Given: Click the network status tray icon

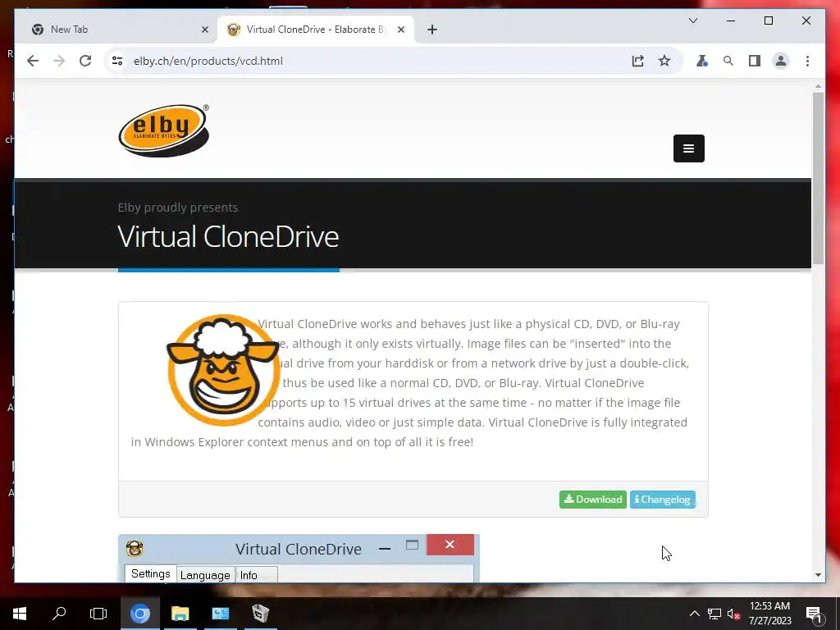Looking at the screenshot, I should (x=714, y=614).
